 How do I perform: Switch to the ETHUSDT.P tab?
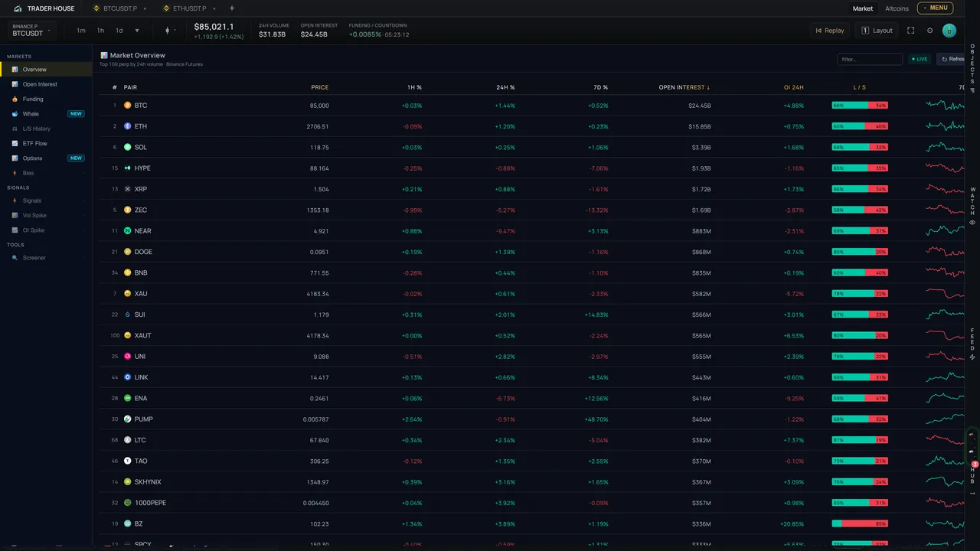[x=189, y=8]
